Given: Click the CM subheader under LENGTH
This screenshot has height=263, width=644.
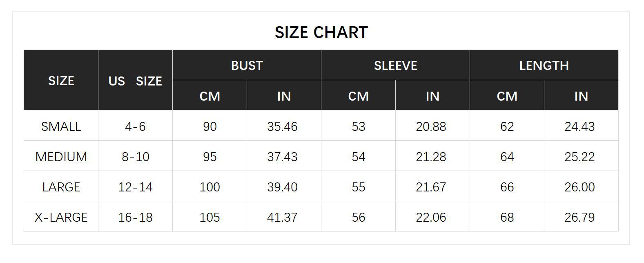Looking at the screenshot, I should (507, 96).
